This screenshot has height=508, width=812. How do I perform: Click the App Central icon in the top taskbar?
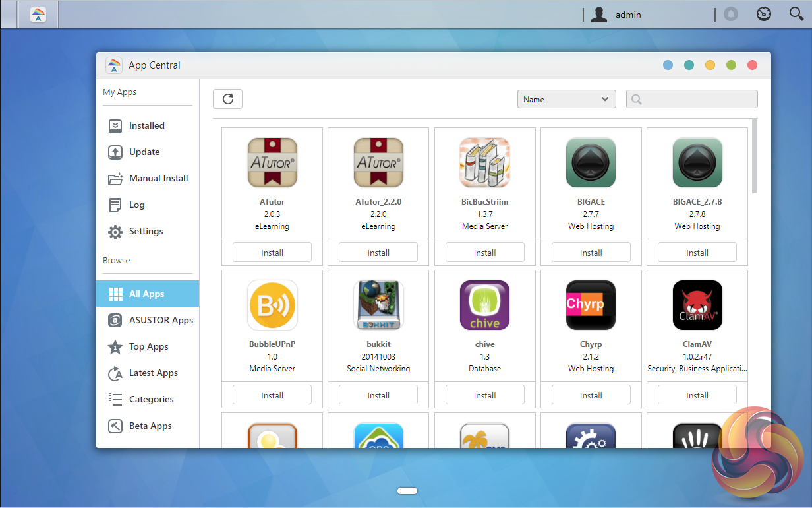click(38, 15)
